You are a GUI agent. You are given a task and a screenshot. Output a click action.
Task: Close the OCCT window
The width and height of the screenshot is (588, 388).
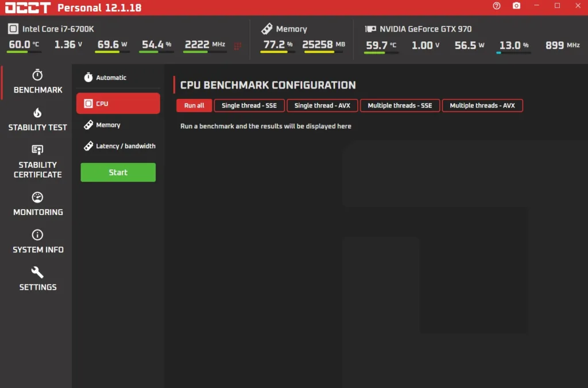(578, 6)
